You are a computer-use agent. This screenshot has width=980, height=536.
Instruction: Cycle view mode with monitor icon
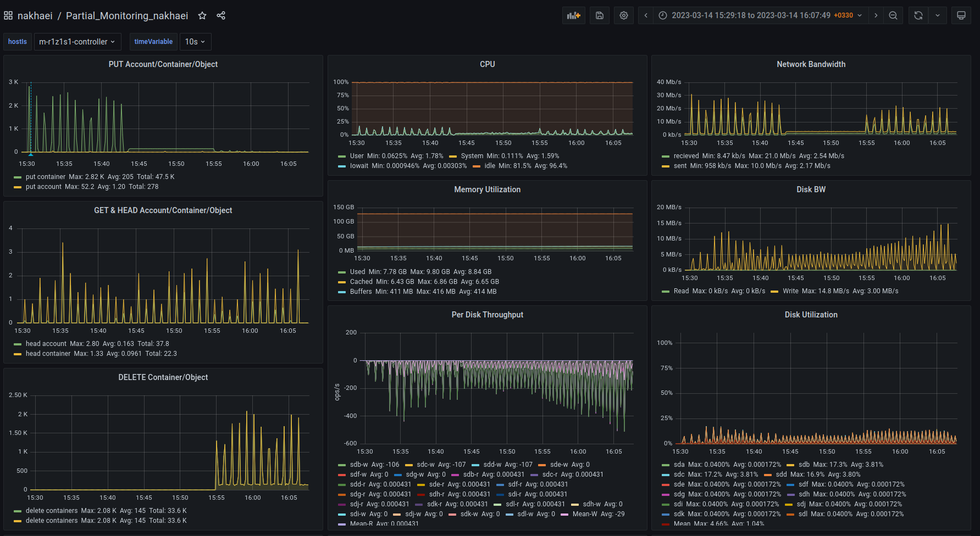pyautogui.click(x=961, y=15)
